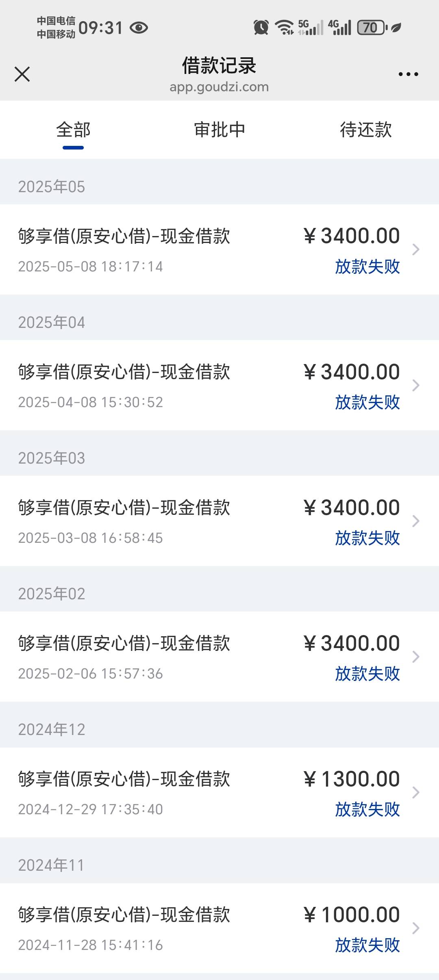Switch to the 待还款 tab
This screenshot has height=980, width=439.
point(366,130)
